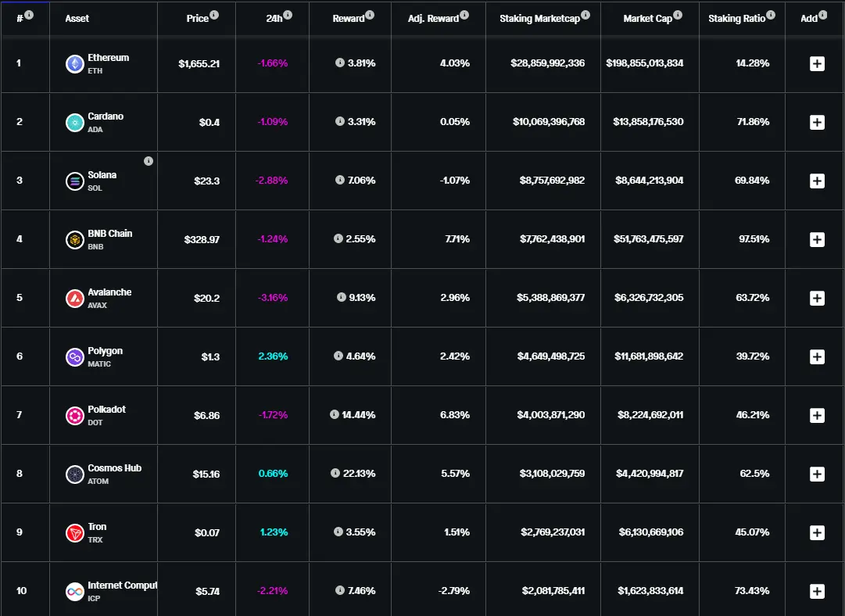Click info icon next to Cosmos 22.13% reward

point(335,473)
